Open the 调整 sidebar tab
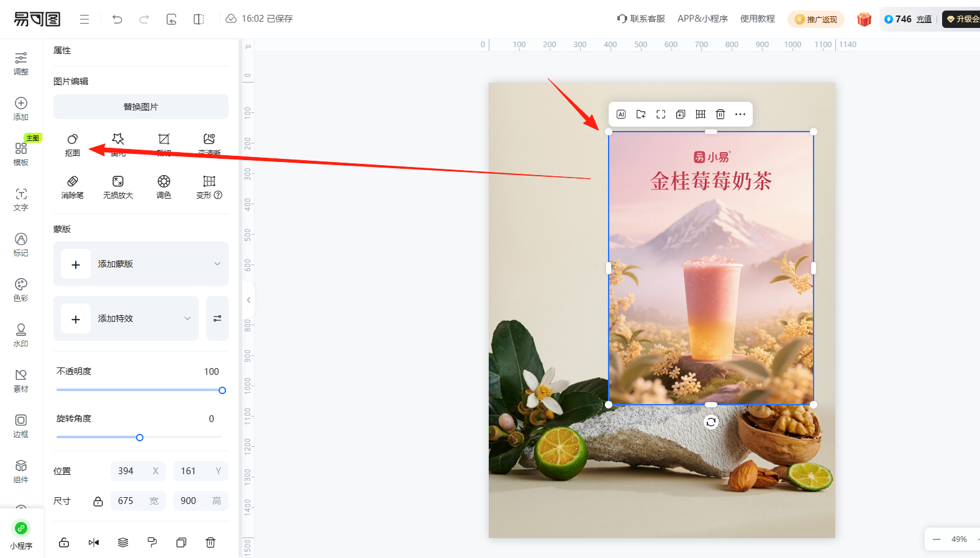The width and height of the screenshot is (980, 558). [x=21, y=63]
